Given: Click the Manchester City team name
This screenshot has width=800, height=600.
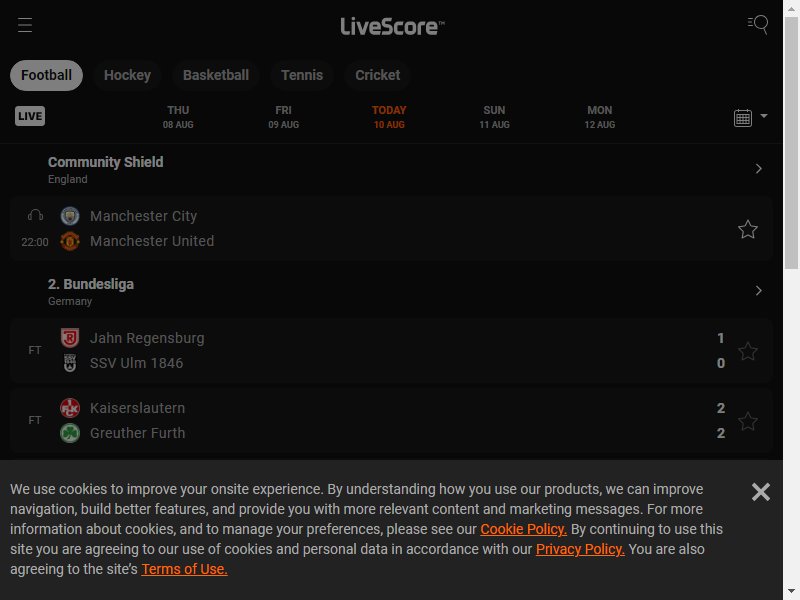Looking at the screenshot, I should 143,216.
